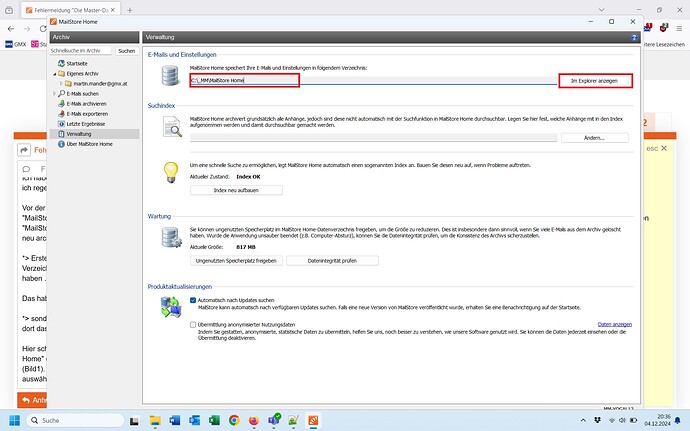This screenshot has height=431, width=690.
Task: Show hidden system tray icons chevron
Action: 583,420
